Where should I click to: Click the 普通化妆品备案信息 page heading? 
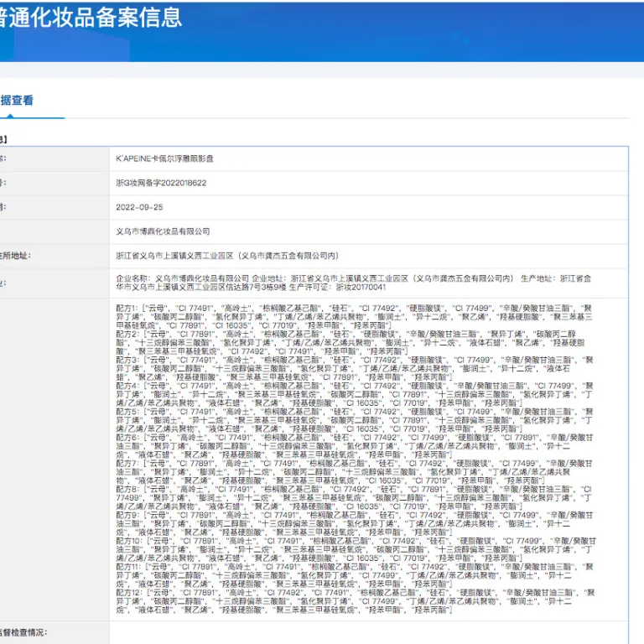tap(91, 18)
